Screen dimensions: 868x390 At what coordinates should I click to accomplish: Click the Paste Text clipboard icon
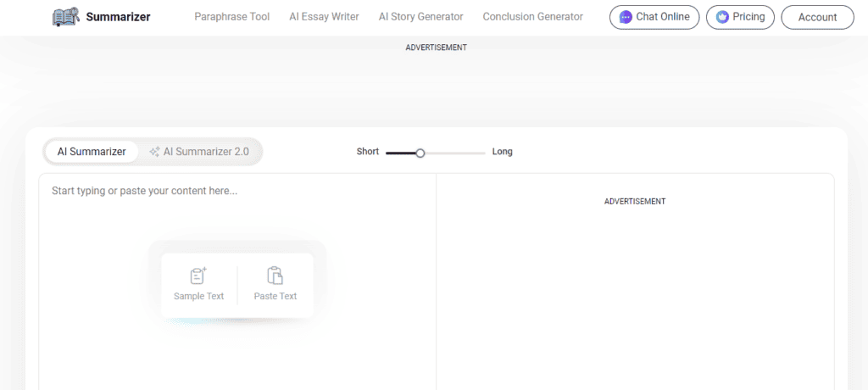click(275, 276)
